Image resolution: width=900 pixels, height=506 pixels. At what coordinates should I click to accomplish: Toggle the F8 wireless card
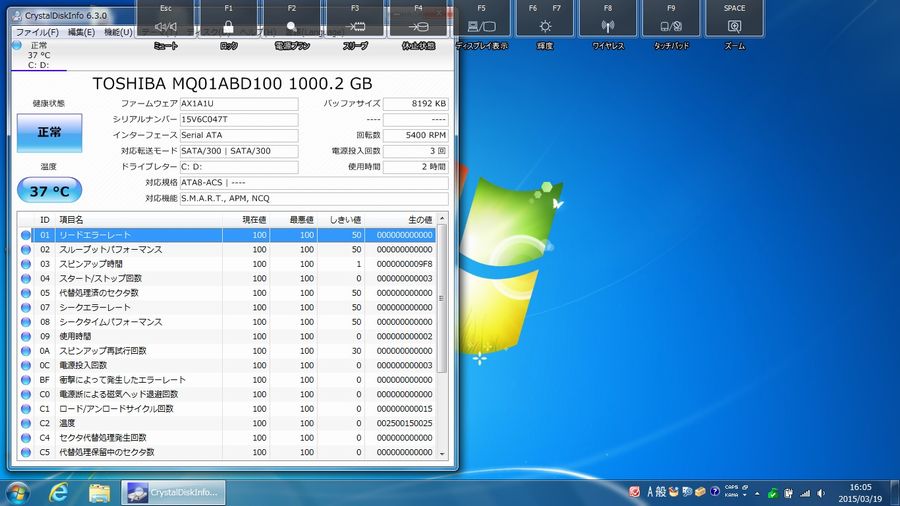tap(608, 18)
